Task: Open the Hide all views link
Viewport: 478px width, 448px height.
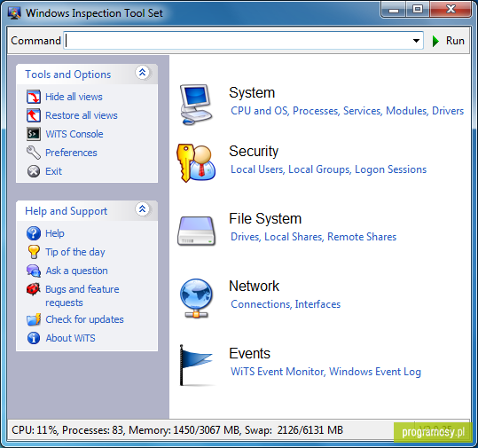Action: pos(74,97)
